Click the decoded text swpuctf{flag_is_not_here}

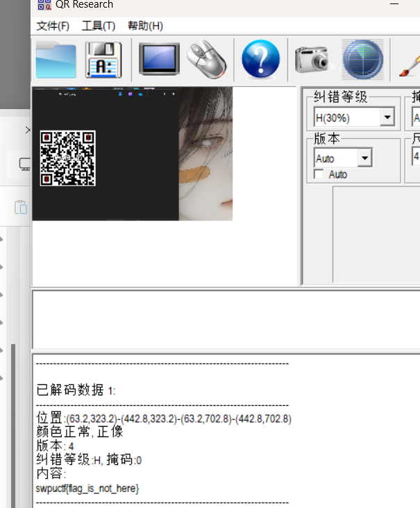(x=87, y=489)
